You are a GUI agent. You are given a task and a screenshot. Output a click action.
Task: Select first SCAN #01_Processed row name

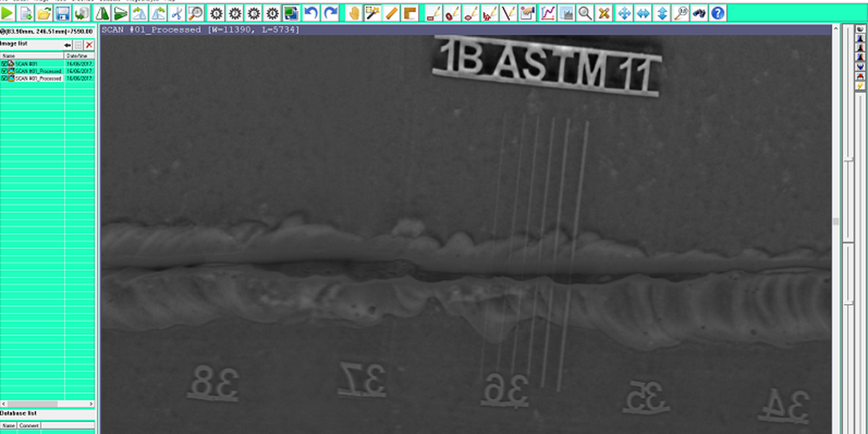[38, 71]
